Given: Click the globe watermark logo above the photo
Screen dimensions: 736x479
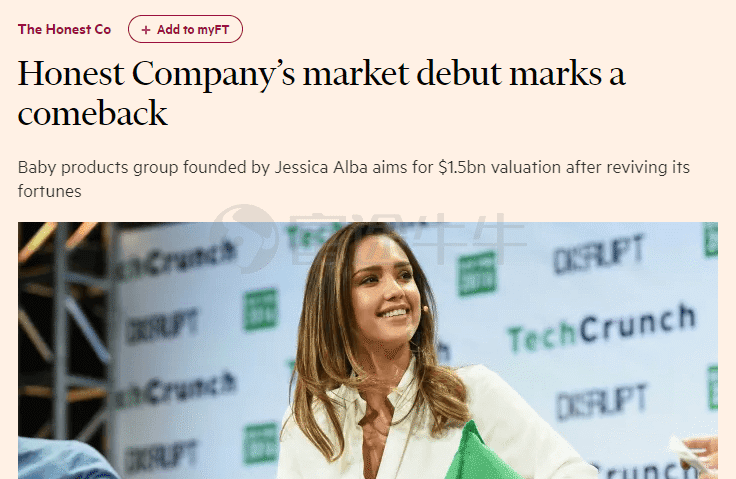Looking at the screenshot, I should click(243, 238).
